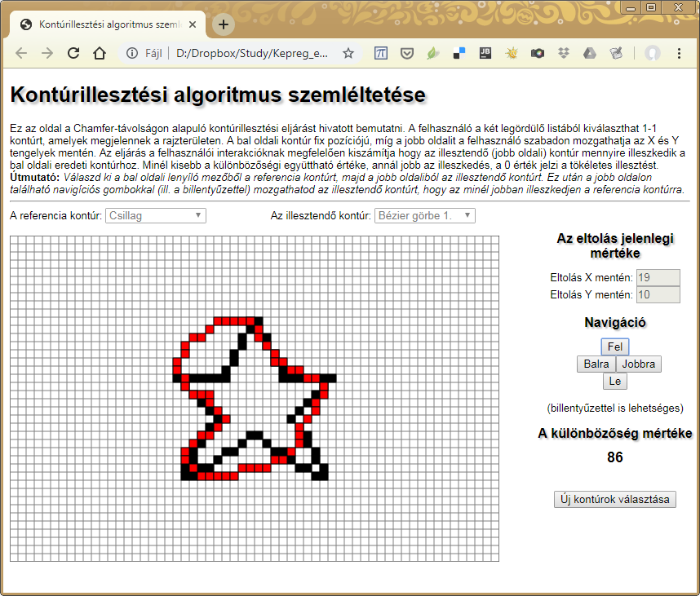Expand the Bézier görbe 1. contour dropdown
Screen dimensions: 700x596
click(x=424, y=215)
